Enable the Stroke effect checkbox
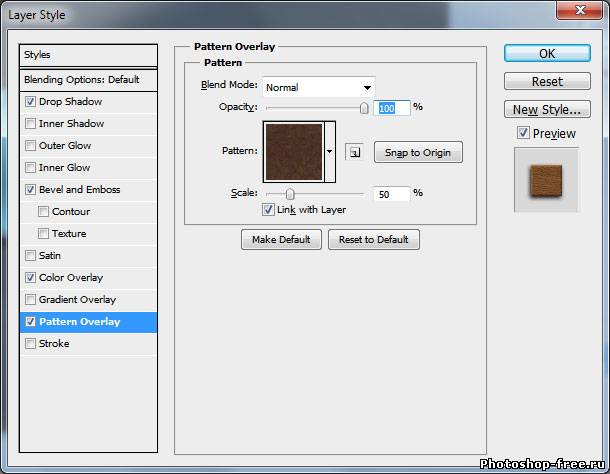Screen dimensions: 610x474 click(31, 344)
